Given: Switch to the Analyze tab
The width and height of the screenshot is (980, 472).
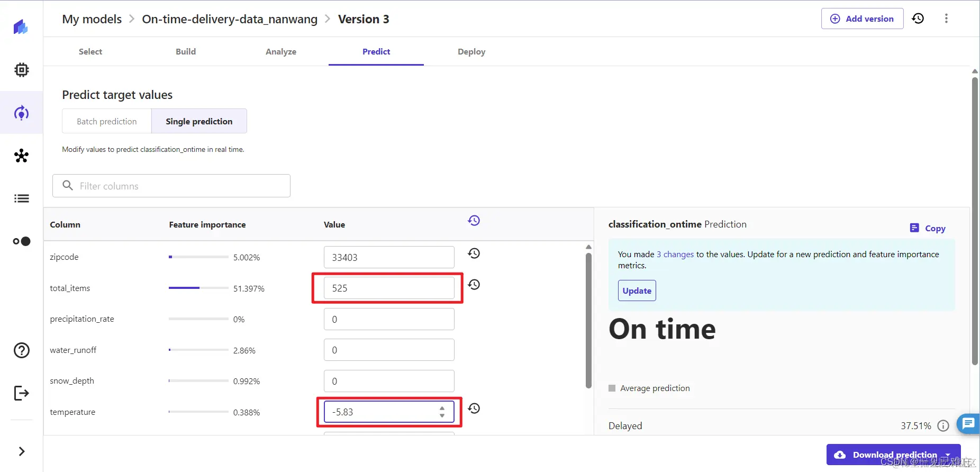Looking at the screenshot, I should [281, 52].
